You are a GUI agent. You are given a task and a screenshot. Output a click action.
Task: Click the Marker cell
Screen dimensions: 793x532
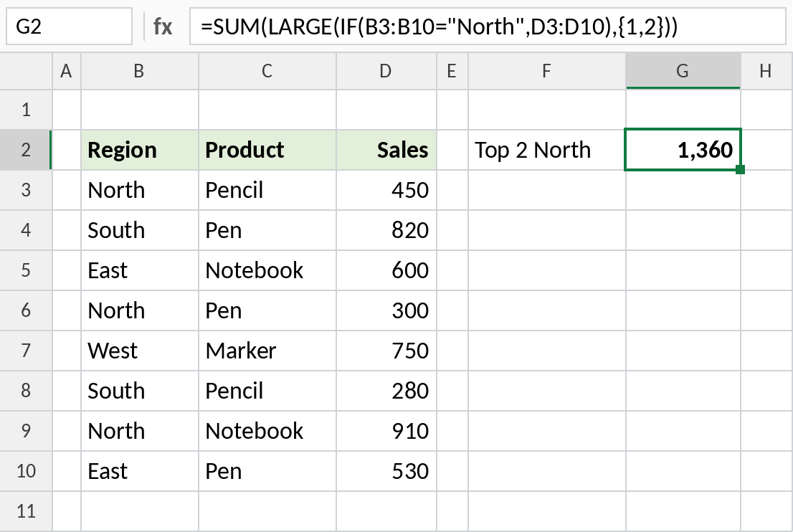(x=267, y=351)
